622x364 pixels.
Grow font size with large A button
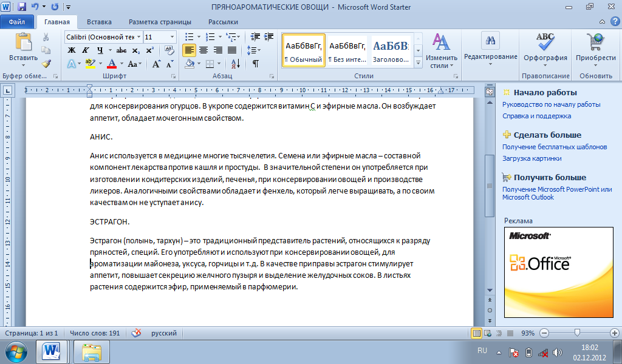pyautogui.click(x=156, y=64)
